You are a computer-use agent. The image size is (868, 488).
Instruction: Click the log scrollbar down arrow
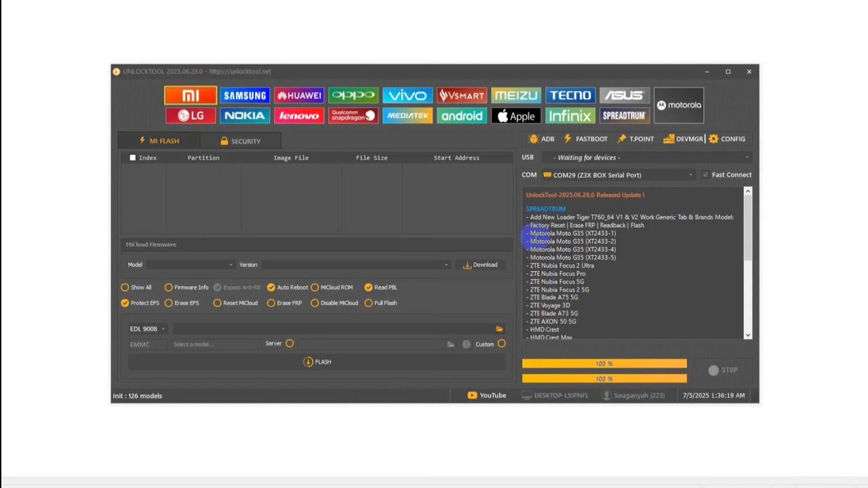click(x=748, y=335)
